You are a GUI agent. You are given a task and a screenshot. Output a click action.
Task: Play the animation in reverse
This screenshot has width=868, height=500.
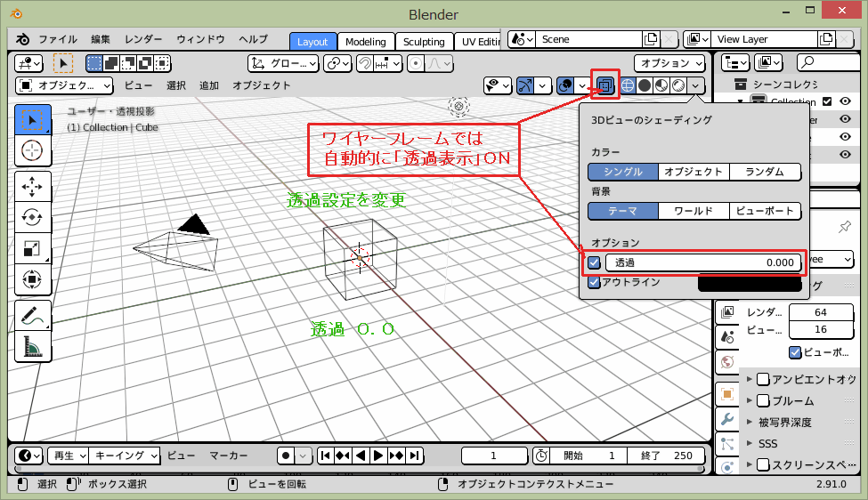pyautogui.click(x=361, y=456)
